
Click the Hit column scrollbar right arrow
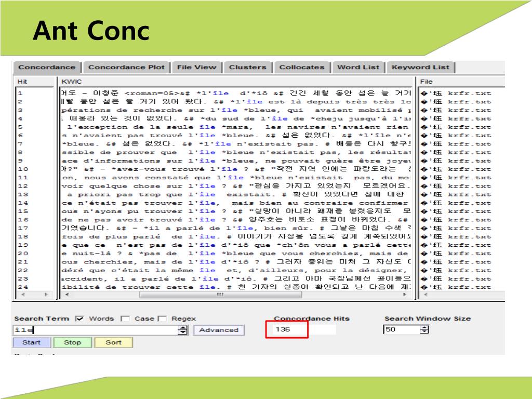click(x=46, y=295)
